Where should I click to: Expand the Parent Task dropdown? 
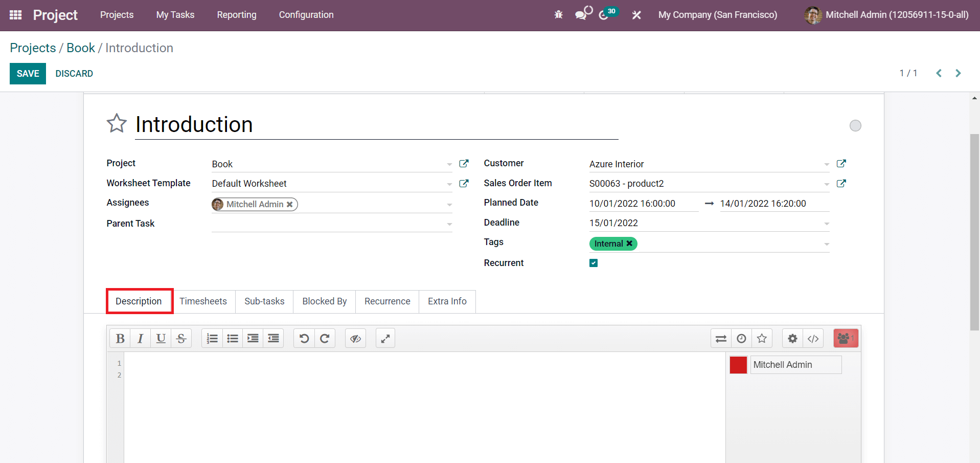click(x=449, y=224)
